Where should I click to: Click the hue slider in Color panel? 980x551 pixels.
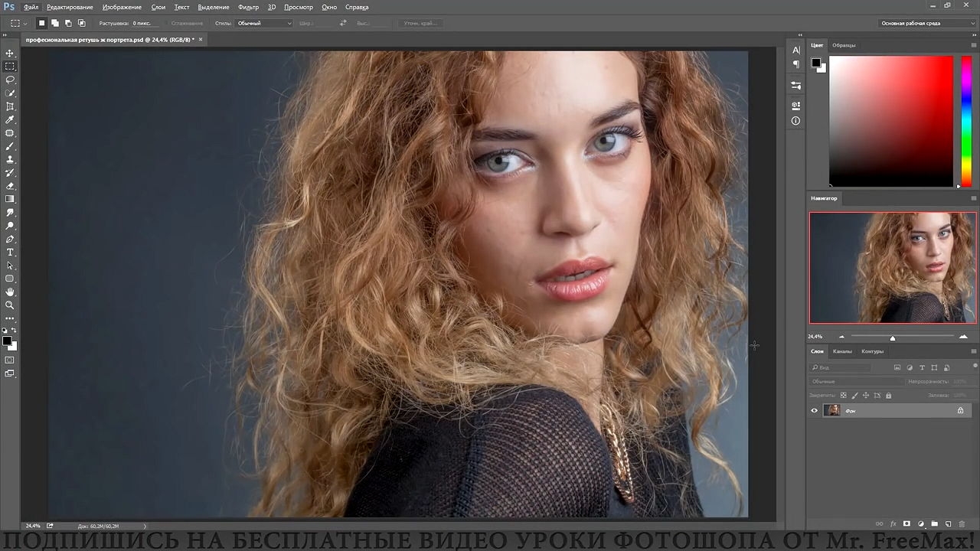[x=967, y=120]
